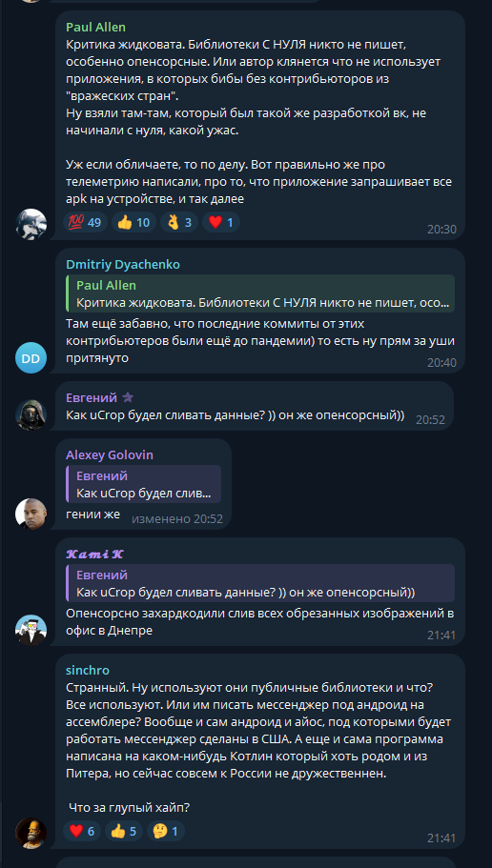Open Dmitriy Dyachenko's DD avatar

coord(31,358)
